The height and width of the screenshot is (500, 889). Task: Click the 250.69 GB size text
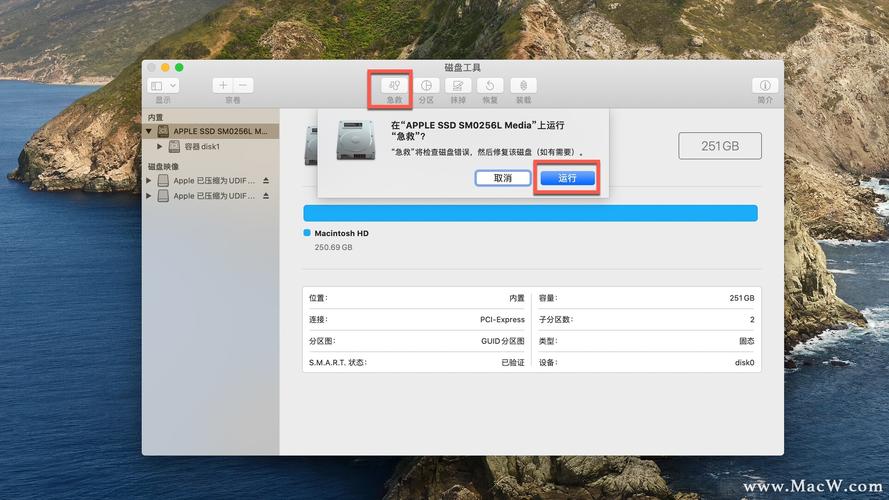tap(333, 247)
